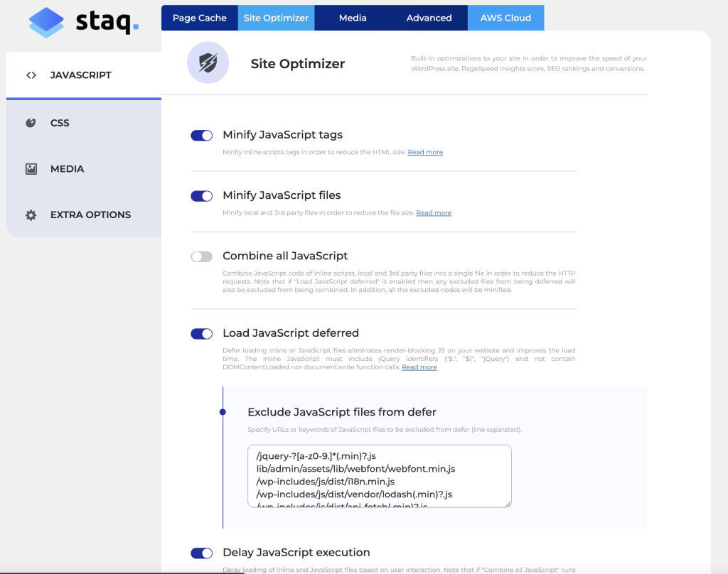Open Read more link for Minify files
This screenshot has width=728, height=574.
pyautogui.click(x=434, y=213)
